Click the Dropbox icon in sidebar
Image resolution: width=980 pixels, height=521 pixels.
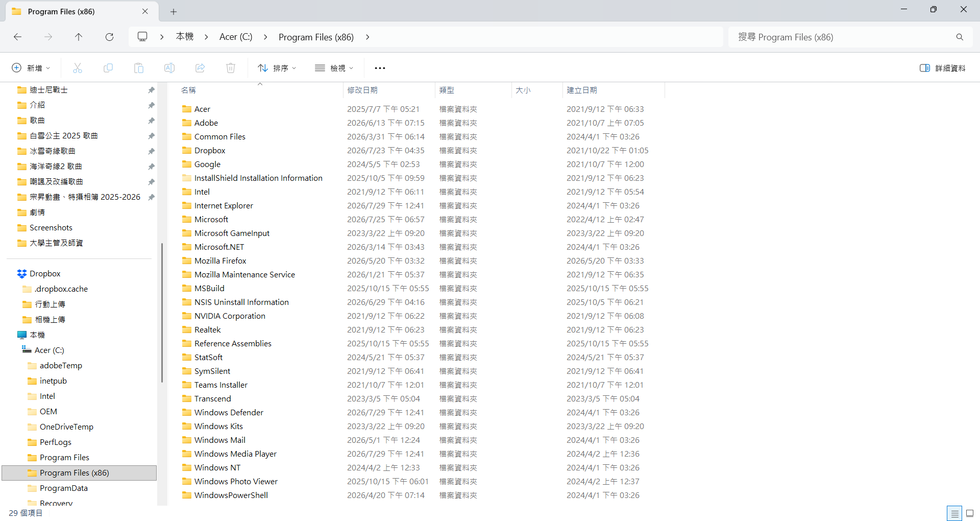tap(21, 274)
